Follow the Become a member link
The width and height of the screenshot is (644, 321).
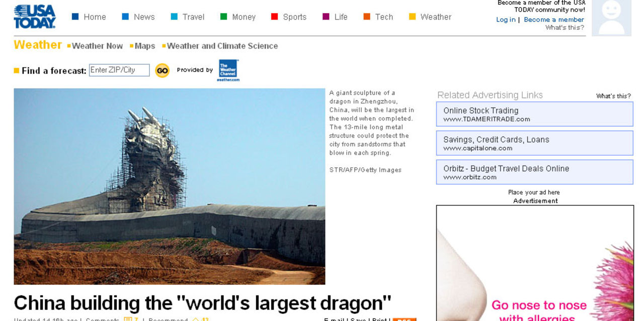[554, 20]
